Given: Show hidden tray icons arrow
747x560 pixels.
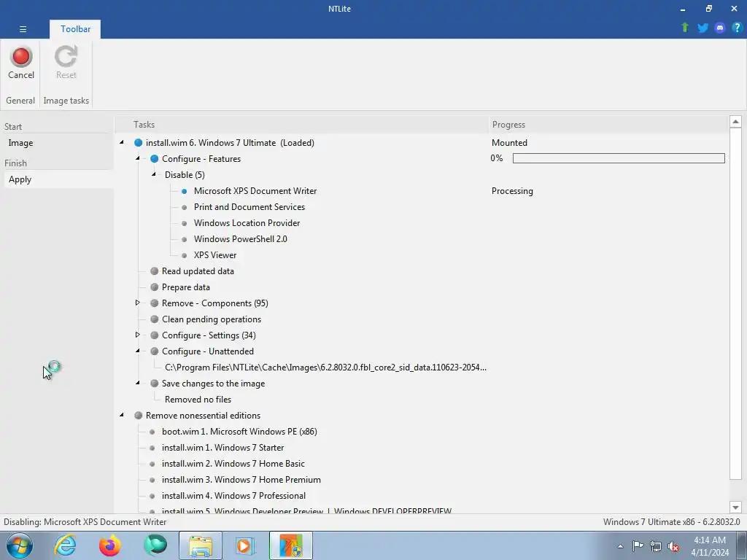Looking at the screenshot, I should (x=620, y=547).
